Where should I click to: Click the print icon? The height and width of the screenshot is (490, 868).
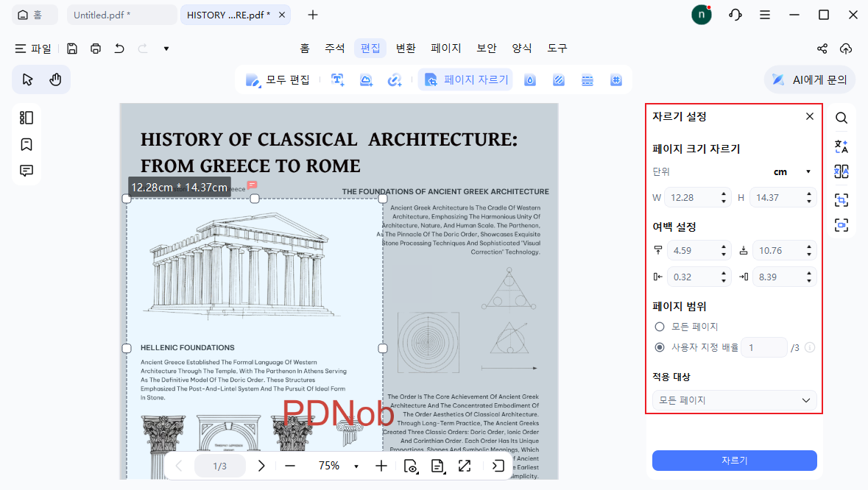(x=96, y=49)
